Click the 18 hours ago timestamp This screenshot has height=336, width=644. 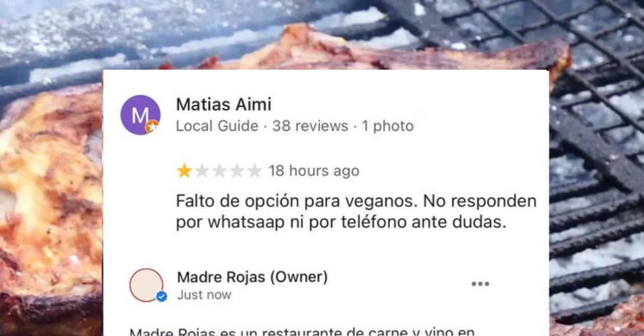tap(314, 170)
